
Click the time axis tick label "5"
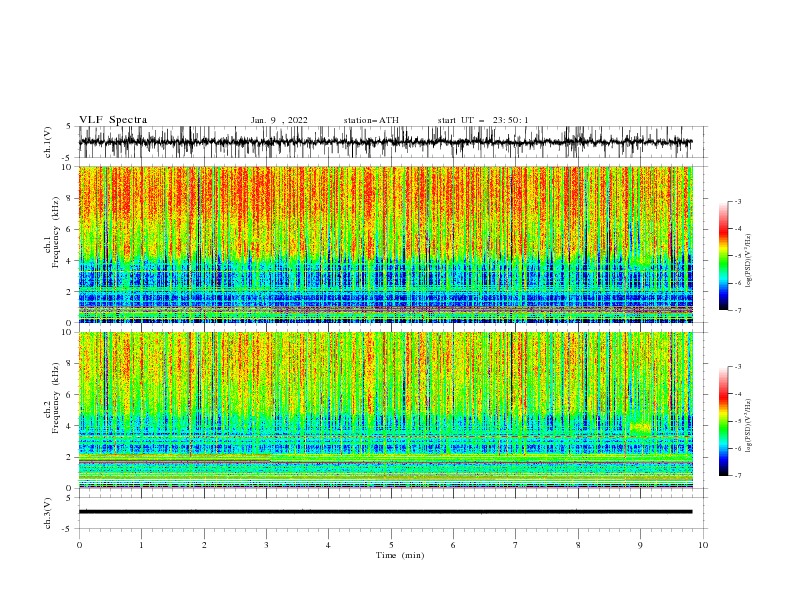click(391, 545)
